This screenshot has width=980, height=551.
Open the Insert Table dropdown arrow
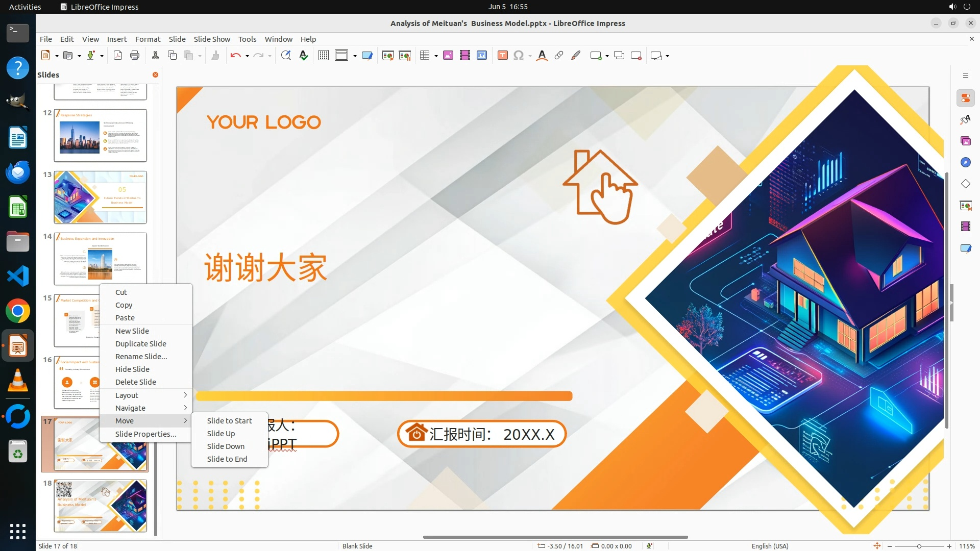pos(436,56)
